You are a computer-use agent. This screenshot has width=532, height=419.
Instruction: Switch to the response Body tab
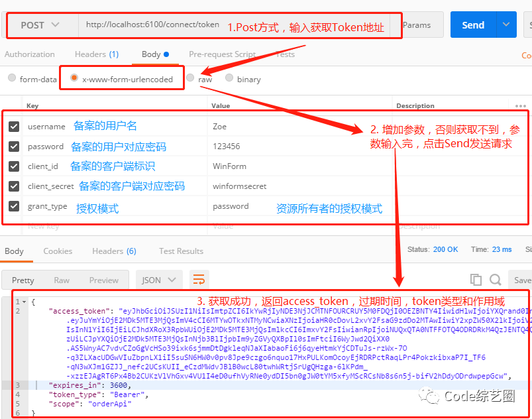(x=15, y=251)
